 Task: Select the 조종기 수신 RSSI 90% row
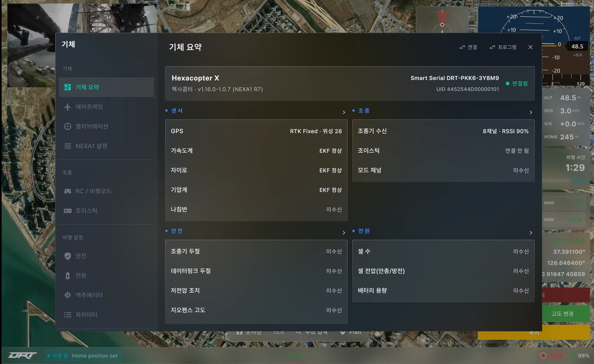click(x=443, y=131)
